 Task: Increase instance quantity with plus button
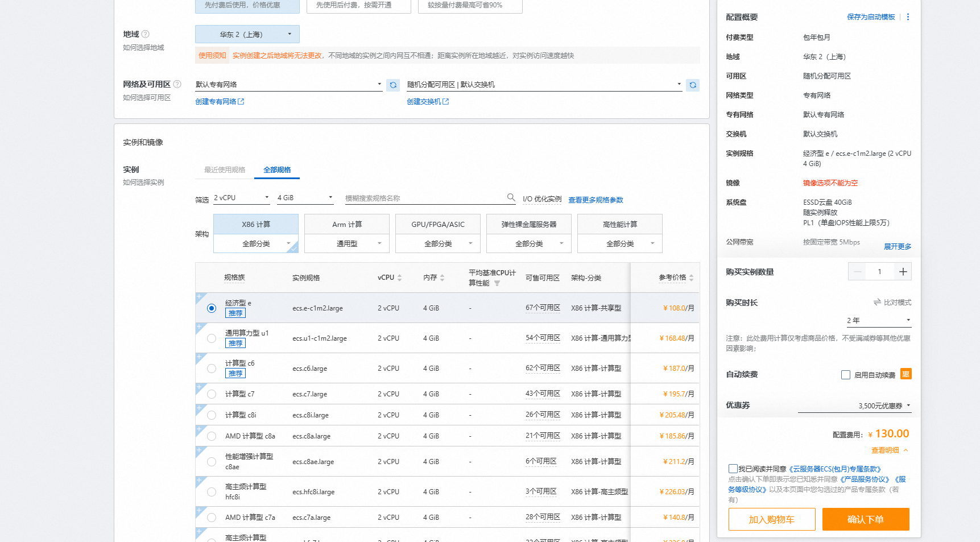tap(903, 272)
